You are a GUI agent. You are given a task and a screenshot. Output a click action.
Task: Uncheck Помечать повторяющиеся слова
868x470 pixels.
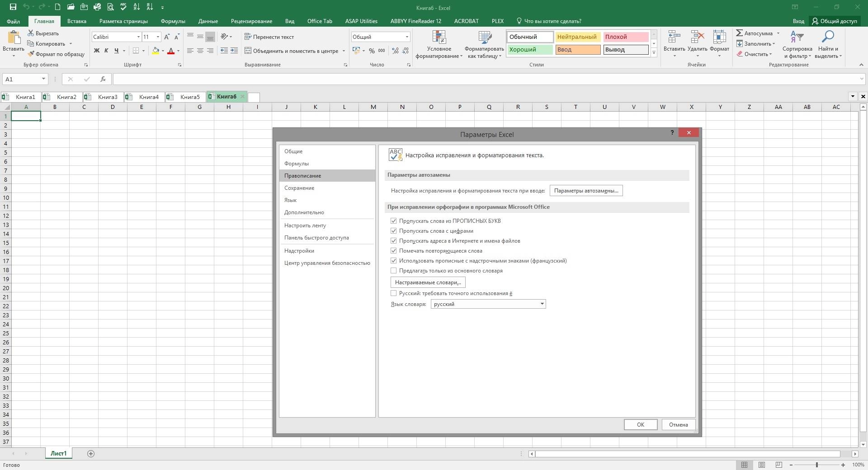[x=393, y=251]
